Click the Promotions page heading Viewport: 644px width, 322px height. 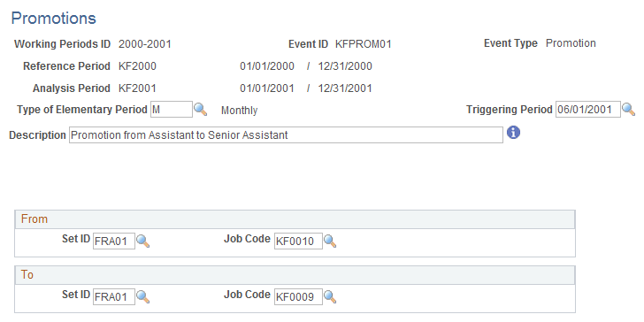(x=53, y=18)
